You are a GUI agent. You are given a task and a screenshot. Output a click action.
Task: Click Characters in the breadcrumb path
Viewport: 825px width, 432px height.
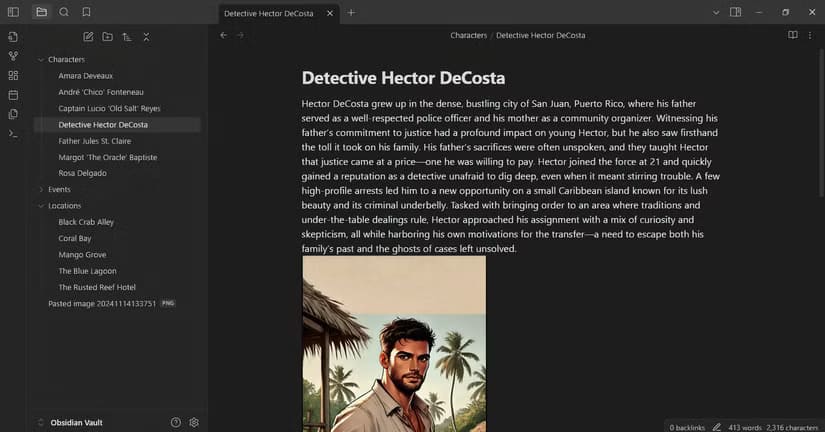tap(468, 35)
